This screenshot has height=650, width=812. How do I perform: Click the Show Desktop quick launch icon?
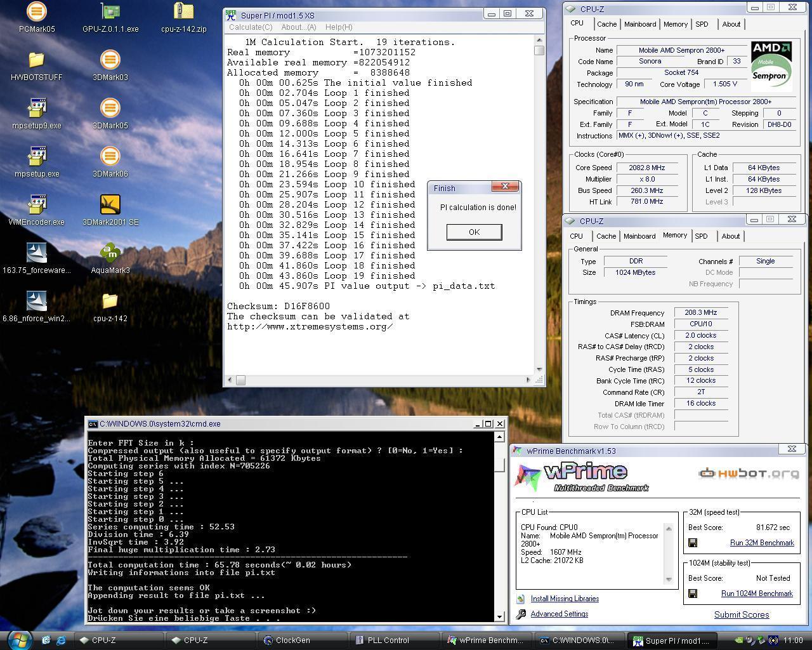pos(46,640)
